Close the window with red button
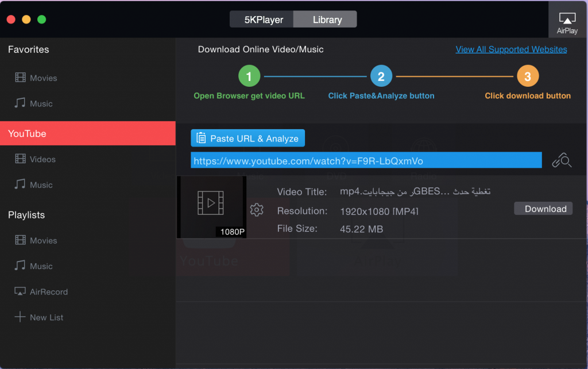588x369 pixels. pyautogui.click(x=11, y=20)
